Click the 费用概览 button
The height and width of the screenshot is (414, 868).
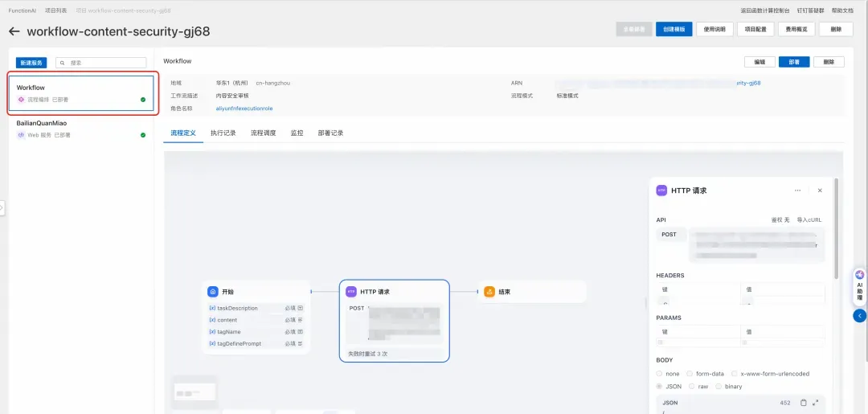(x=796, y=29)
